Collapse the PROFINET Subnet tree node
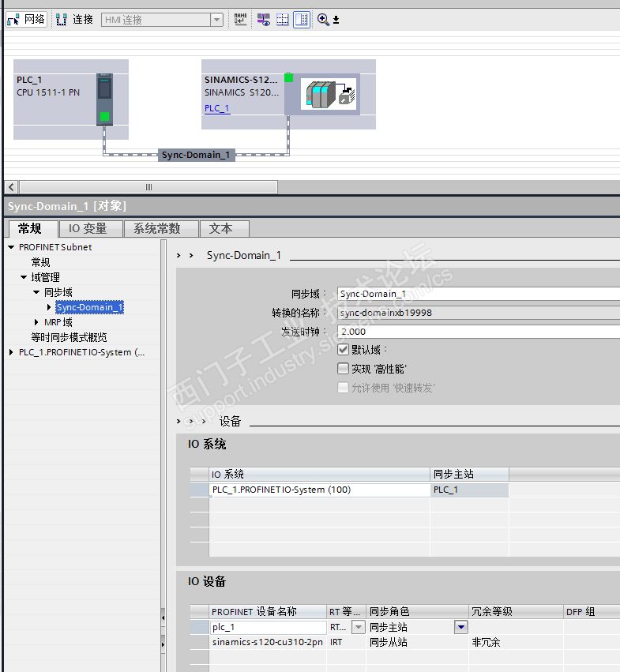620x672 pixels. click(x=11, y=247)
